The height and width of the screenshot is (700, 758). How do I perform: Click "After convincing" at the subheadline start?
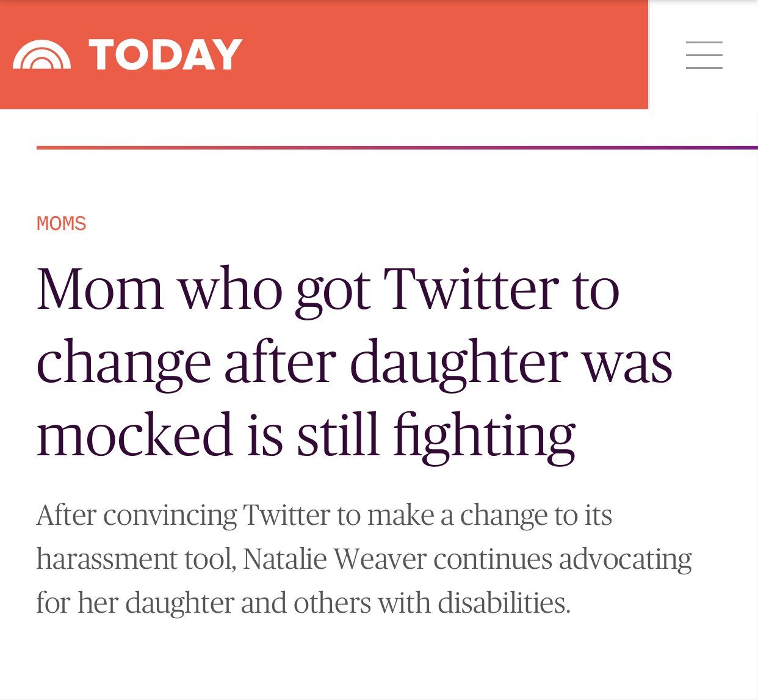tap(136, 515)
